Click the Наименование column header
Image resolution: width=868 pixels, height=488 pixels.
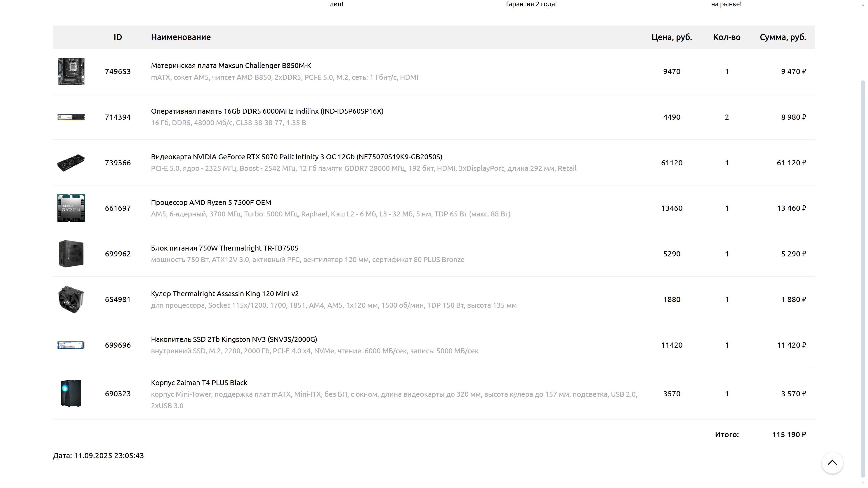(x=181, y=37)
